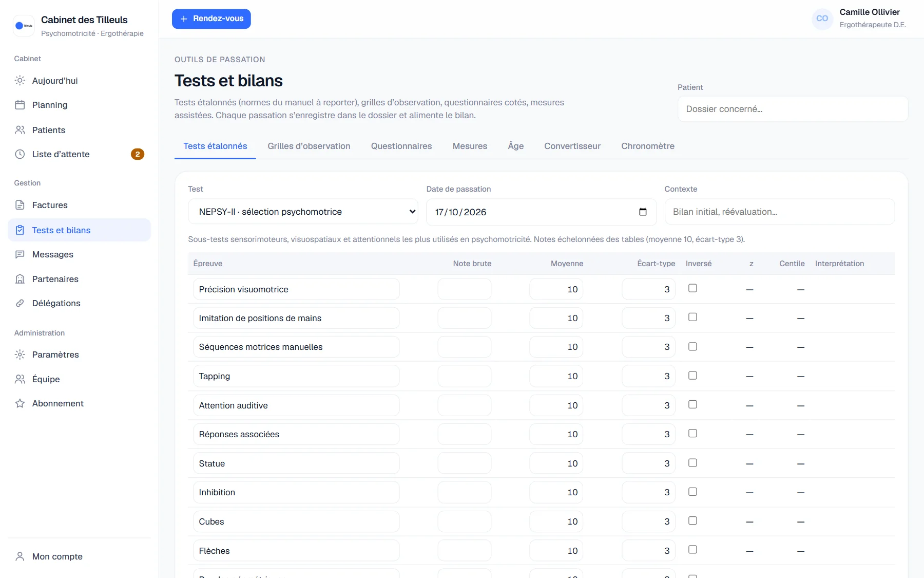
Task: Click Écart-type field for Flèches
Action: coord(648,551)
